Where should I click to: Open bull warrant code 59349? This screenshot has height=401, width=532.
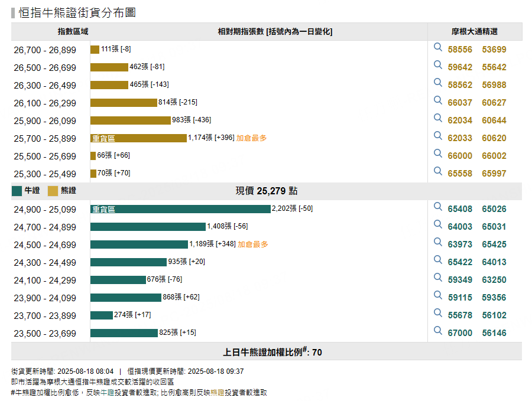pos(460,280)
